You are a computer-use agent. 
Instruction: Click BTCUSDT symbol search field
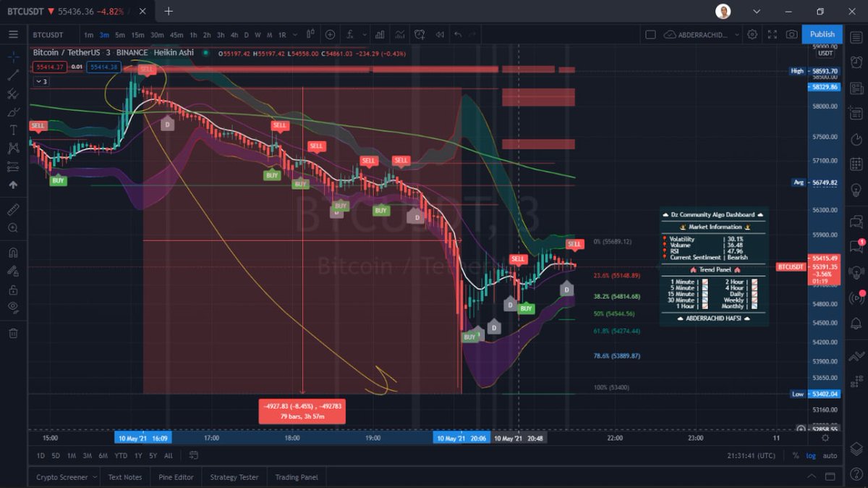[x=50, y=35]
